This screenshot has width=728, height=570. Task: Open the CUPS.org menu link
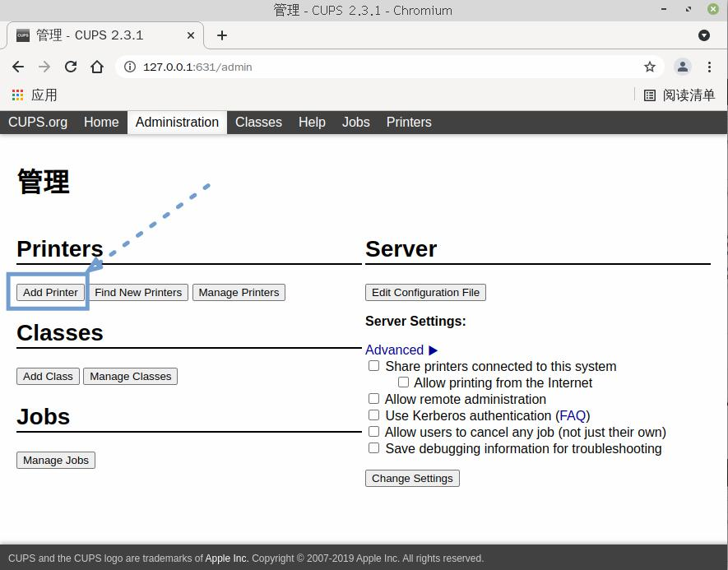[x=38, y=122]
